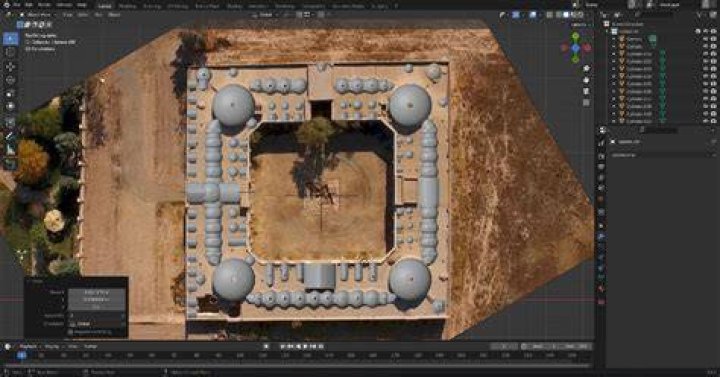Click red X axis on navigation gizmo
Viewport: 720px width, 377px height.
587,47
